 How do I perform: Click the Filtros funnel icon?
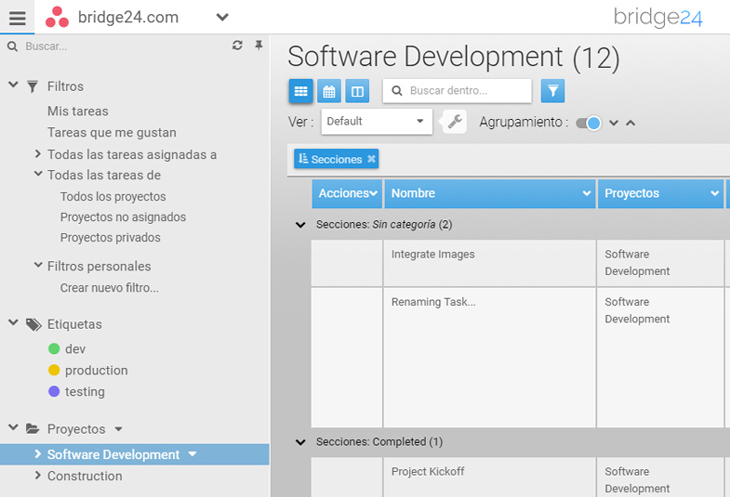pos(32,87)
